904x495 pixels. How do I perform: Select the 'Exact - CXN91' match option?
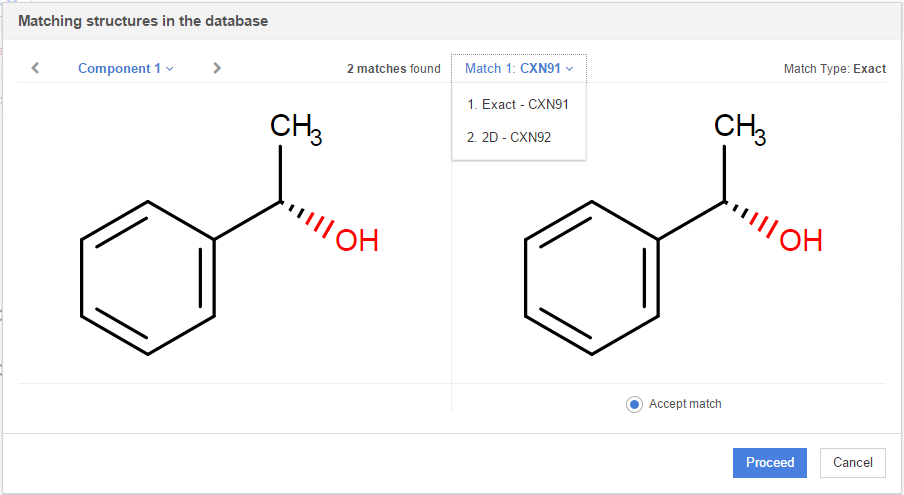click(518, 104)
